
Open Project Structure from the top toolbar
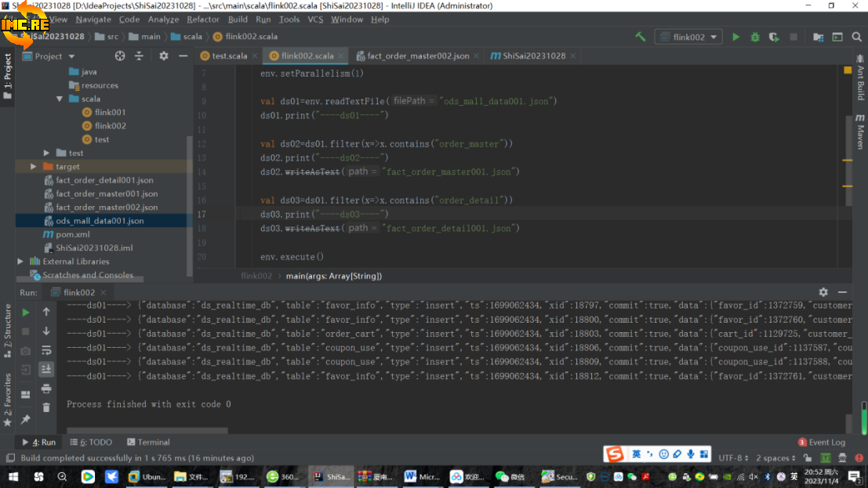(x=818, y=37)
